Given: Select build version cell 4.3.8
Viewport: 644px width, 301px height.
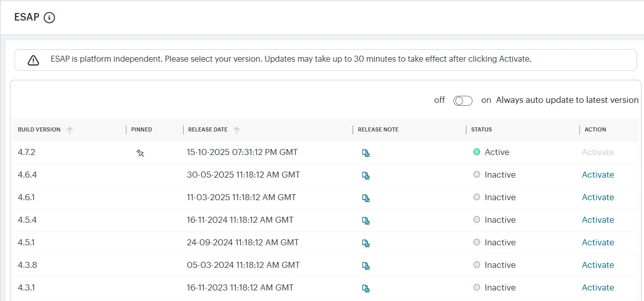Looking at the screenshot, I should tap(28, 265).
